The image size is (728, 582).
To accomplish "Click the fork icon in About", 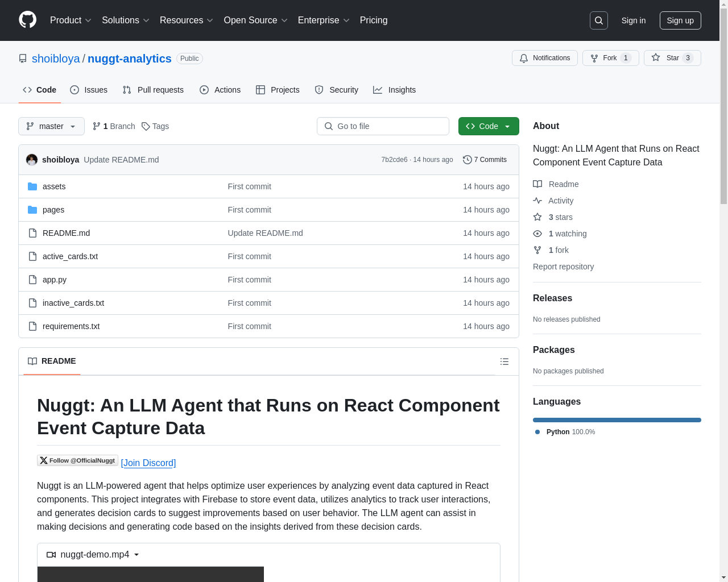I will click(x=537, y=250).
